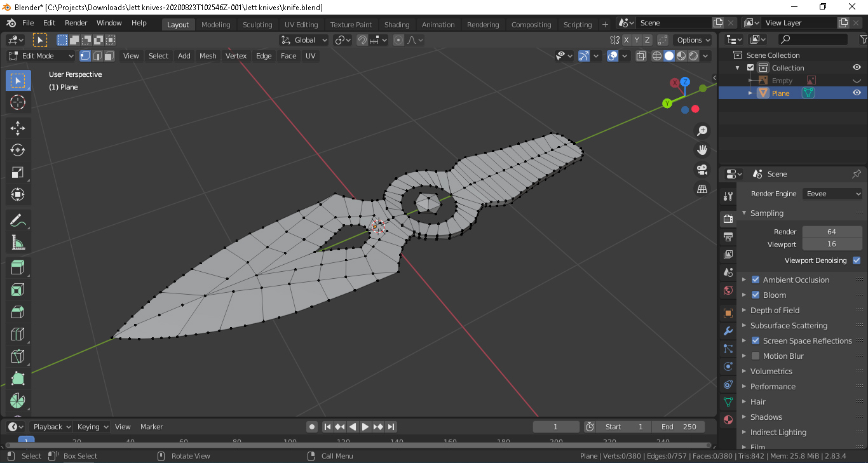Select the Measure tool in the toolbar
Image resolution: width=868 pixels, height=463 pixels.
[x=17, y=242]
